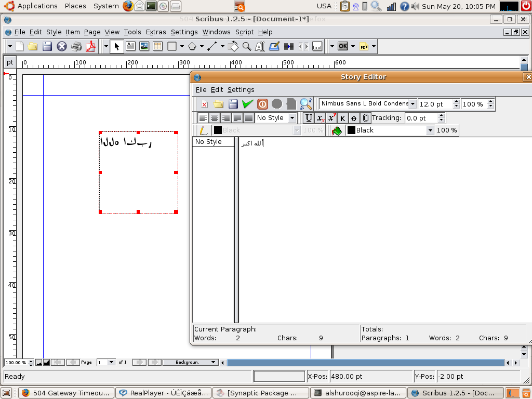
Task: Click Search/Replace icon in Story Editor
Action: click(305, 104)
